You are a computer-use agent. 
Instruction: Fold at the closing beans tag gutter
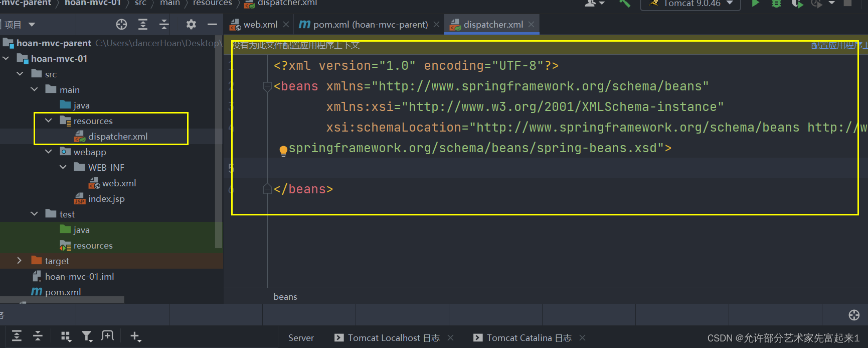click(267, 189)
